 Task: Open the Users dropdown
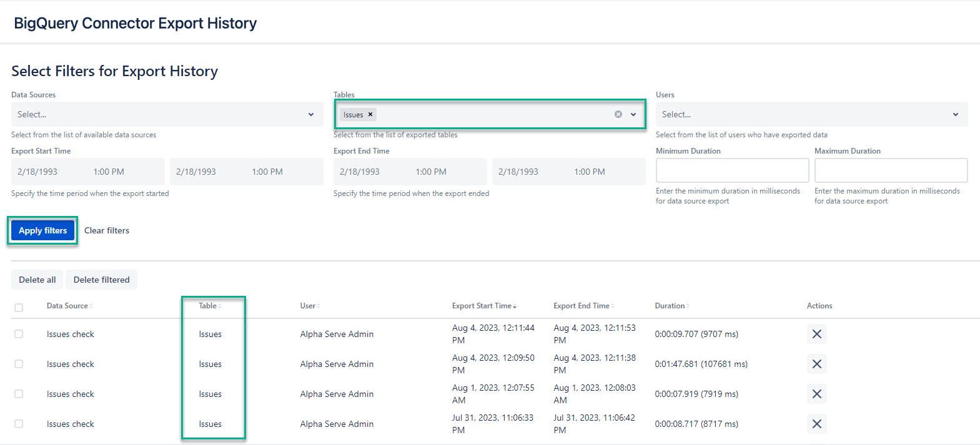[x=811, y=114]
